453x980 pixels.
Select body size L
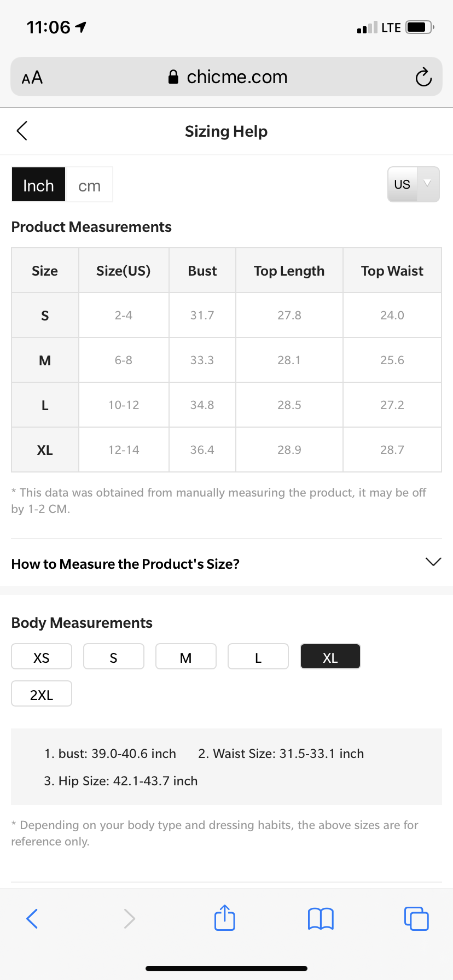coord(258,657)
